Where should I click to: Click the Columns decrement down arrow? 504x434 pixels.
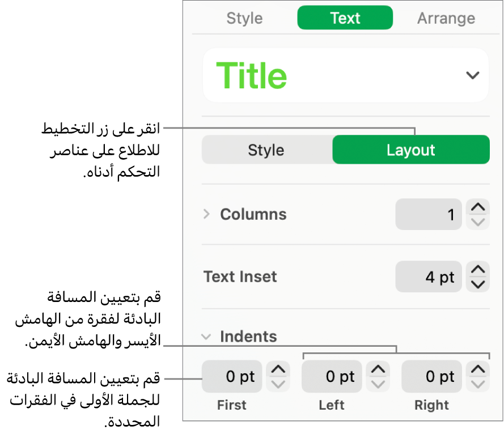[x=478, y=222]
